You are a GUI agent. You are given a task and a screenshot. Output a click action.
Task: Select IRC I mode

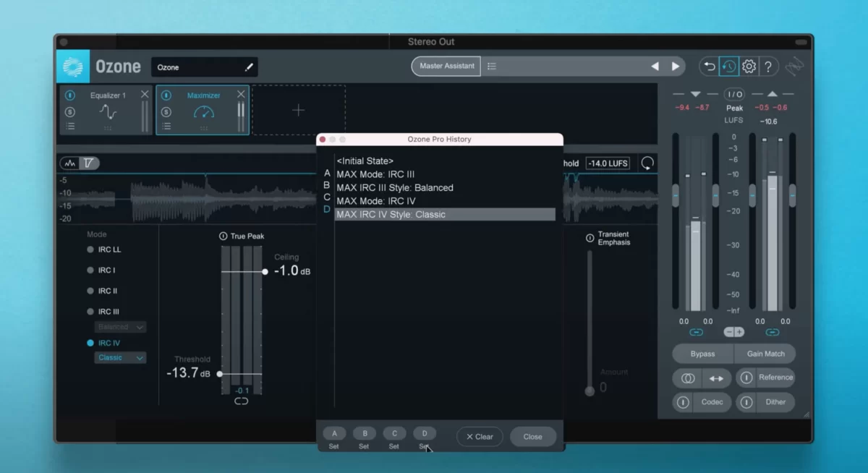point(90,270)
